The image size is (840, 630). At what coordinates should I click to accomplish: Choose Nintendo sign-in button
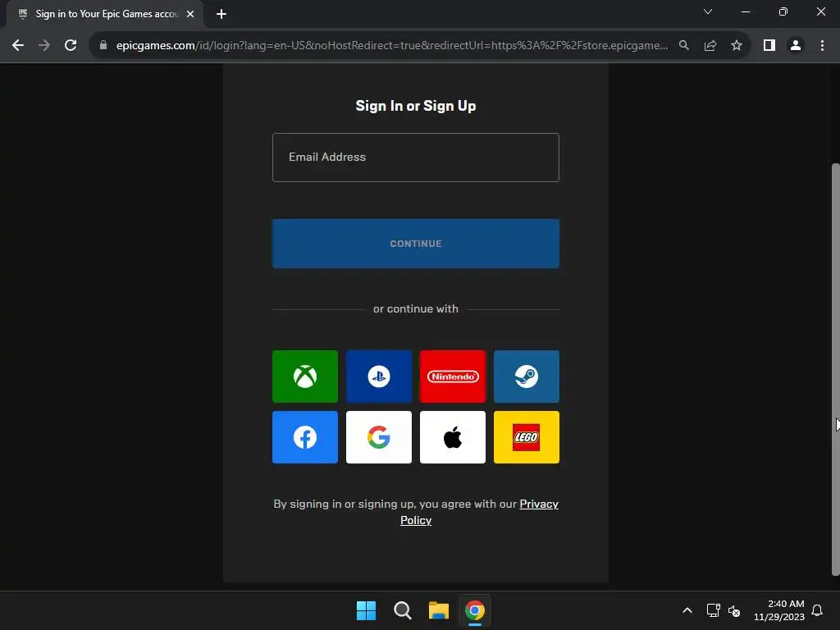click(x=453, y=376)
